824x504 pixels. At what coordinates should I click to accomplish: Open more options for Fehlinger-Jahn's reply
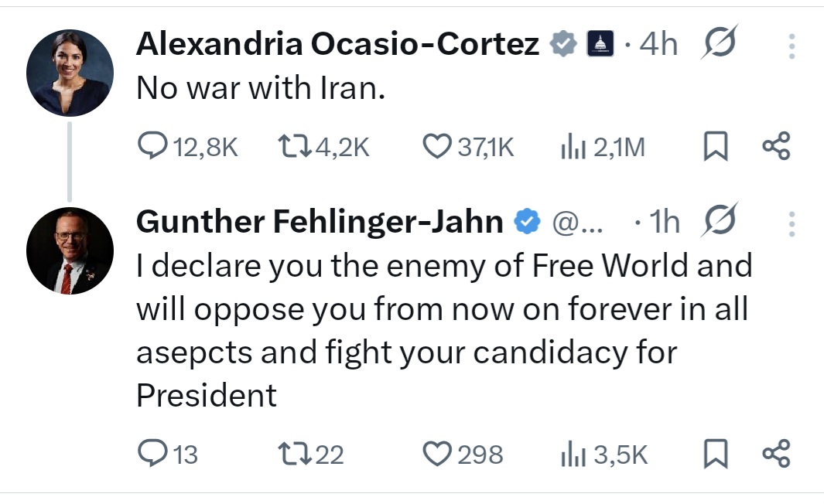pyautogui.click(x=792, y=223)
